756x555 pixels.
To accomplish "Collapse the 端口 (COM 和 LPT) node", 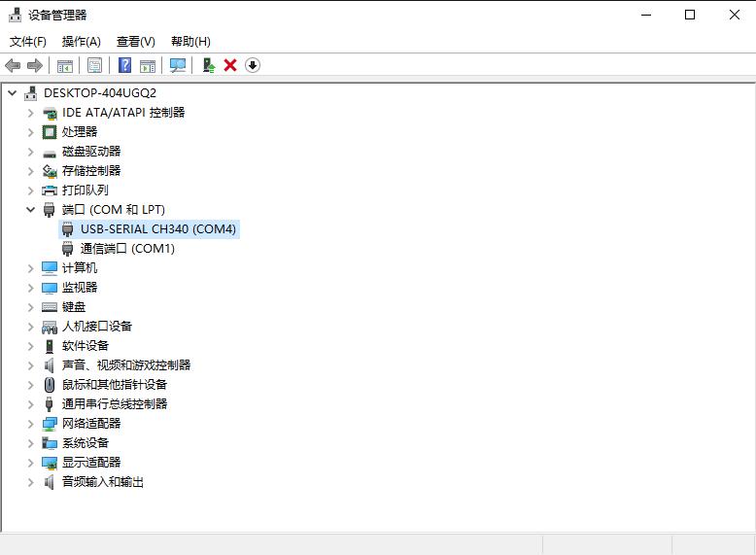I will point(31,210).
